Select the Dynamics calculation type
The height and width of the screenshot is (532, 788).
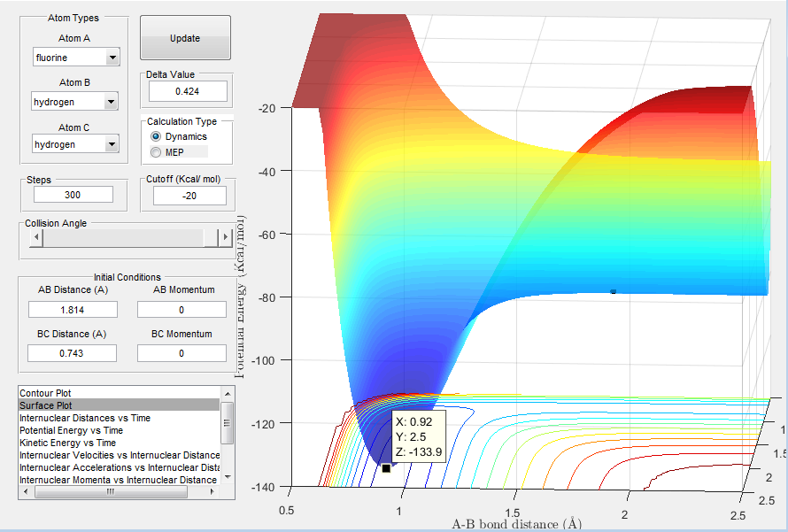coord(157,136)
